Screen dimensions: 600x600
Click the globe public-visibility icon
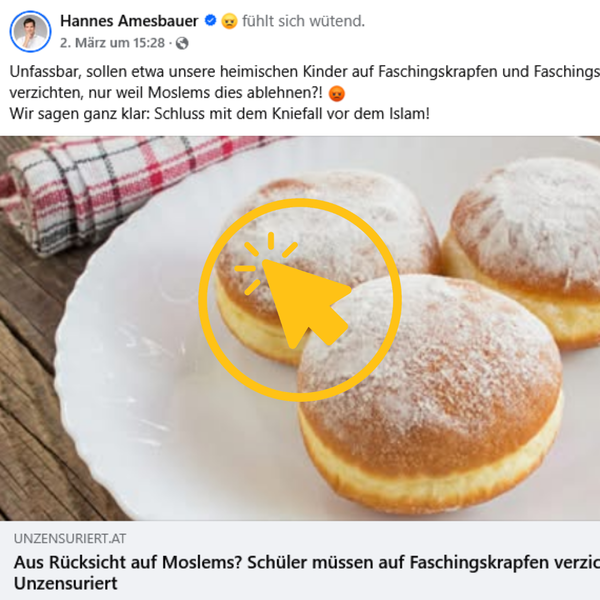click(x=182, y=43)
